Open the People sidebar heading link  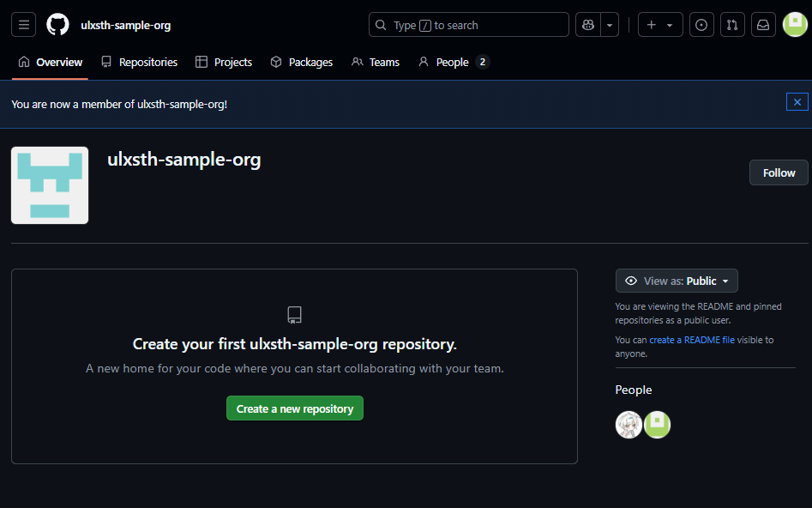coord(634,390)
